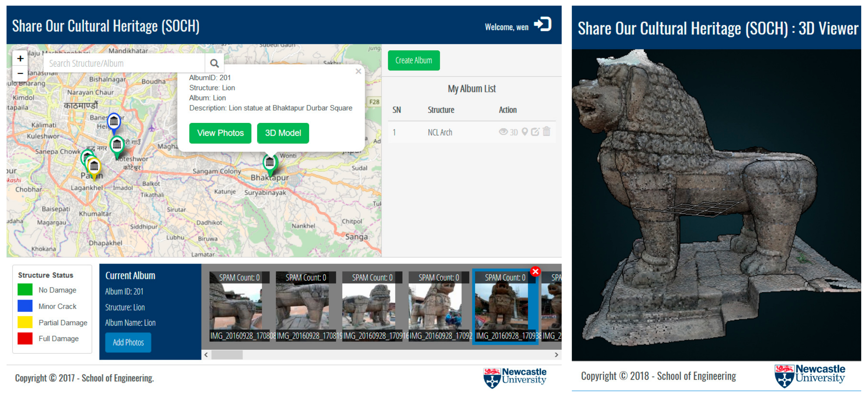Open 3D view for NCL Arch album
This screenshot has height=399, width=868.
point(513,132)
